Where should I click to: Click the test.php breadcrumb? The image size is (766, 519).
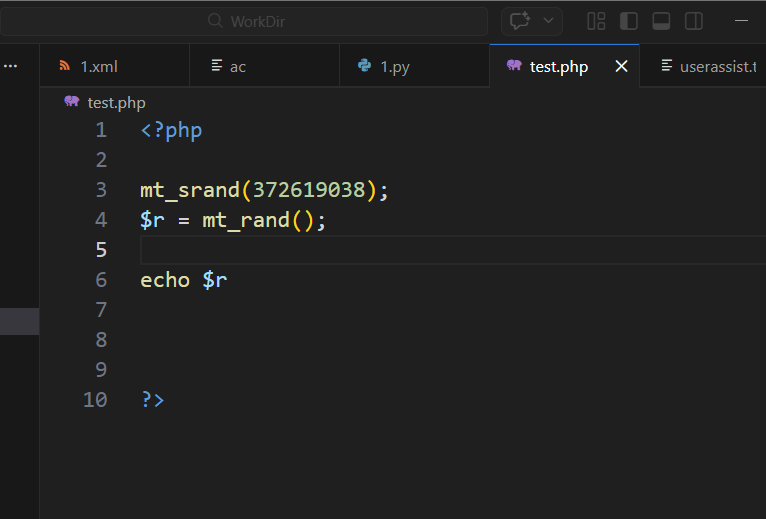(116, 102)
